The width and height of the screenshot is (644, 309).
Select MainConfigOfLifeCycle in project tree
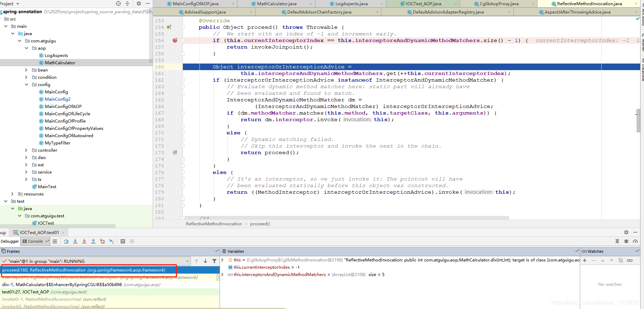point(67,114)
